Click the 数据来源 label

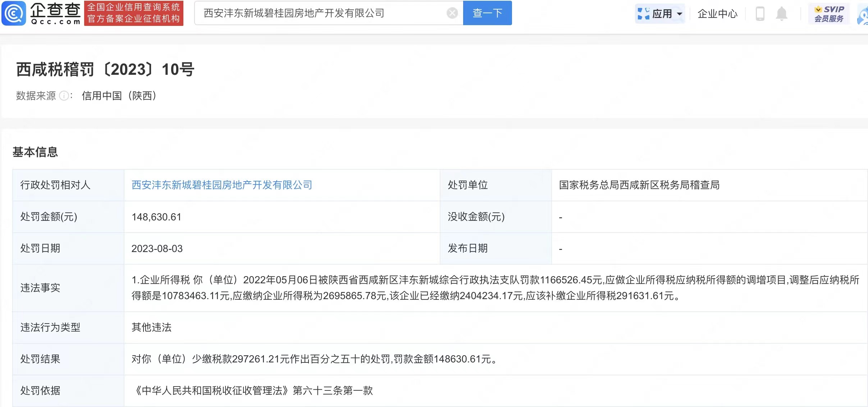[x=36, y=96]
